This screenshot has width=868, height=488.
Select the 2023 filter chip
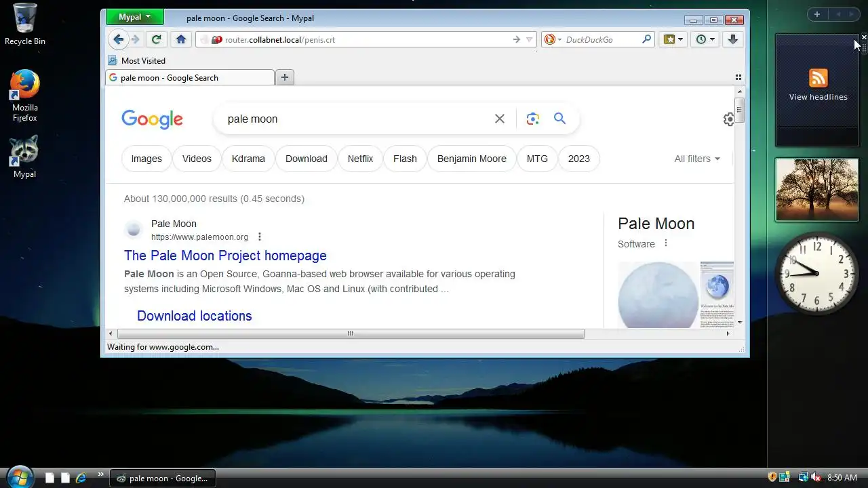[x=578, y=159]
